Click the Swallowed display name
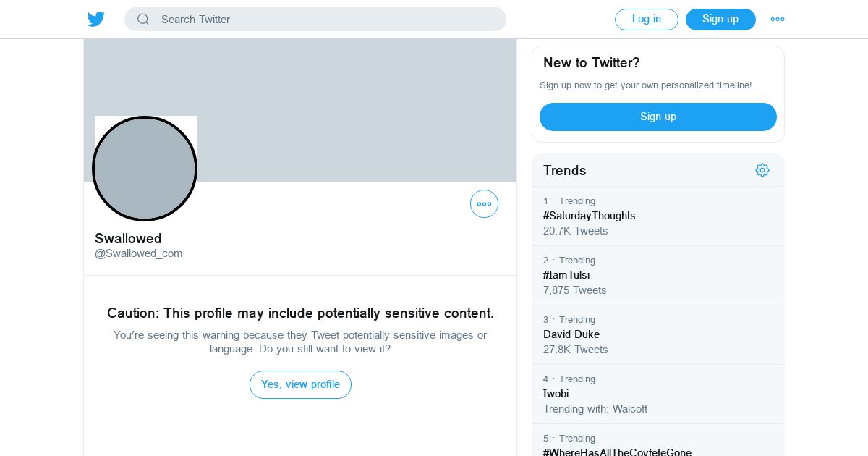 tap(128, 238)
